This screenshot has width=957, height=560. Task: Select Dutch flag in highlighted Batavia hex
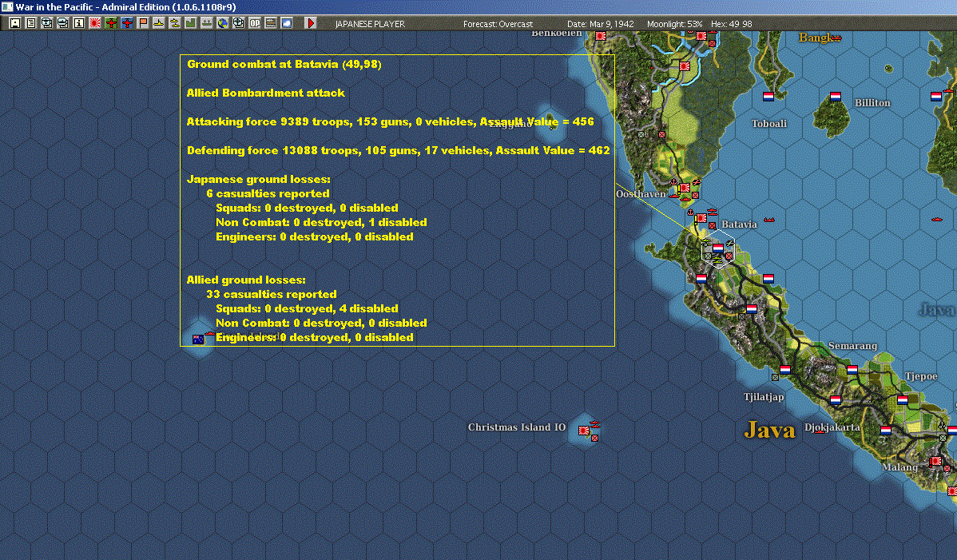[718, 248]
